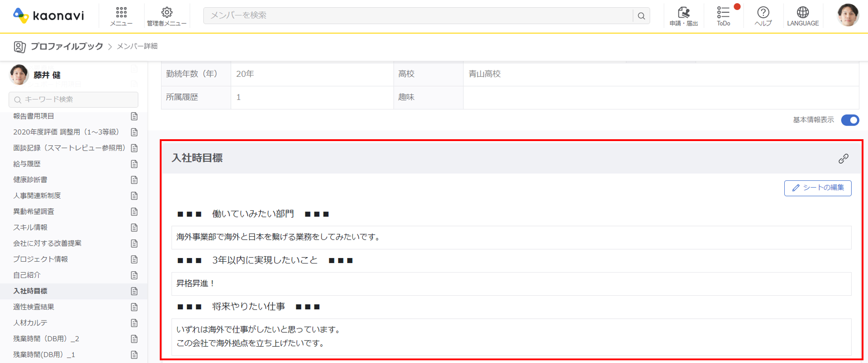Toggle the 基本情報表示 switch off
The image size is (868, 363).
click(850, 120)
